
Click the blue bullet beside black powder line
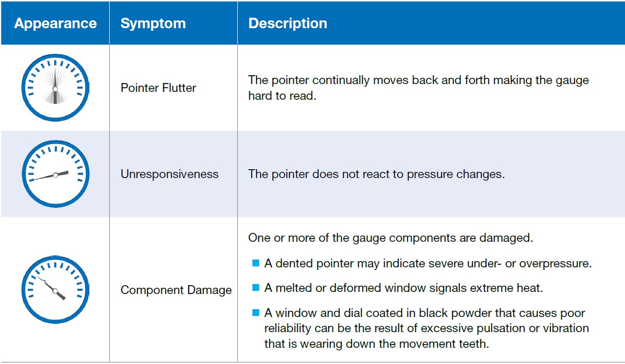pos(256,313)
